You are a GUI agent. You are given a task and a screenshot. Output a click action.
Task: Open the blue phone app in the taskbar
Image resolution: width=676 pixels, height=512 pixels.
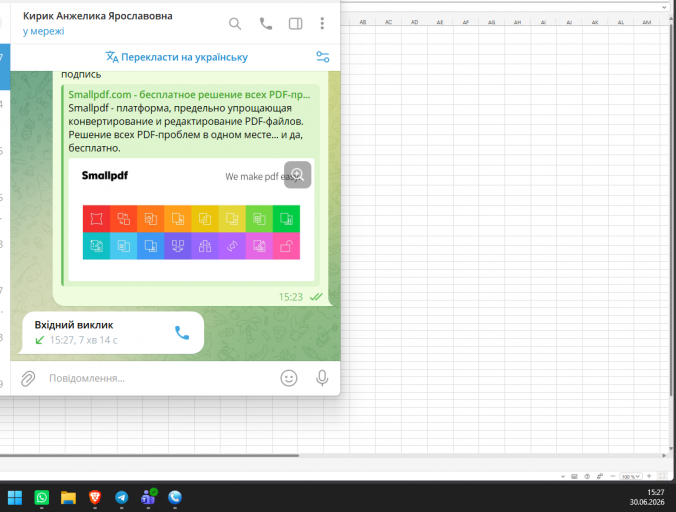tap(175, 497)
